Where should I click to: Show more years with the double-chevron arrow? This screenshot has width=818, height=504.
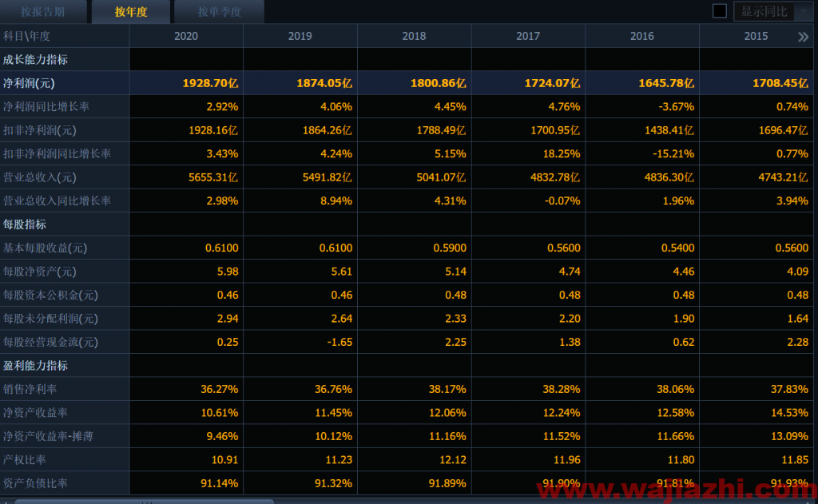(803, 37)
